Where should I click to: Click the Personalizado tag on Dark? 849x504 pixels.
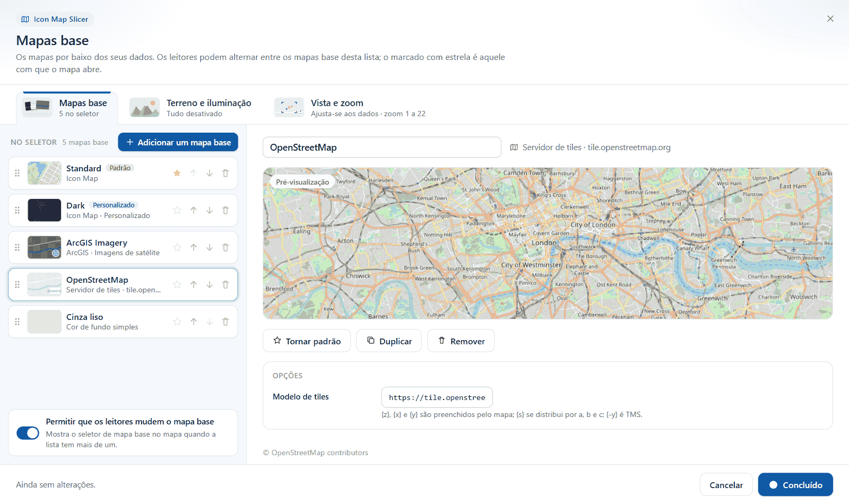click(x=114, y=205)
